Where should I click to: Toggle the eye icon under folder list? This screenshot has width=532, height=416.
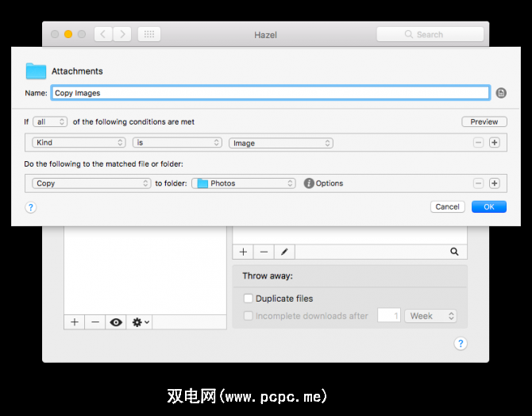point(116,322)
